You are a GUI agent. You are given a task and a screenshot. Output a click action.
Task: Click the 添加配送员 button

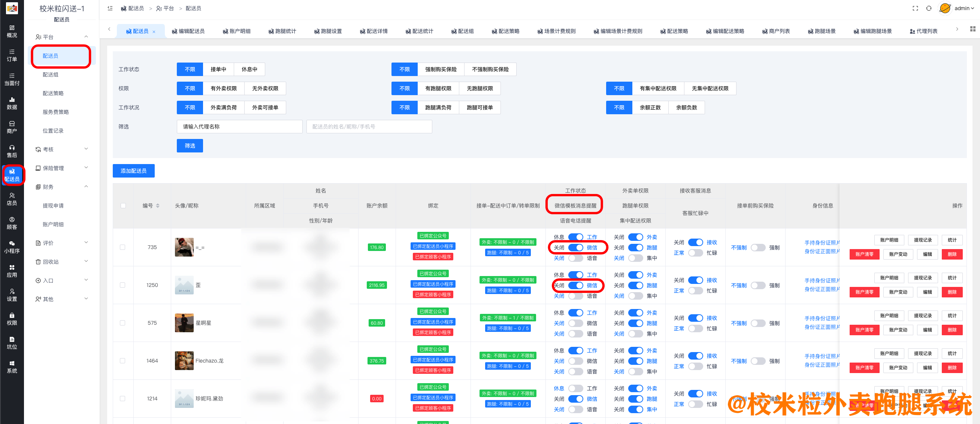(x=133, y=171)
